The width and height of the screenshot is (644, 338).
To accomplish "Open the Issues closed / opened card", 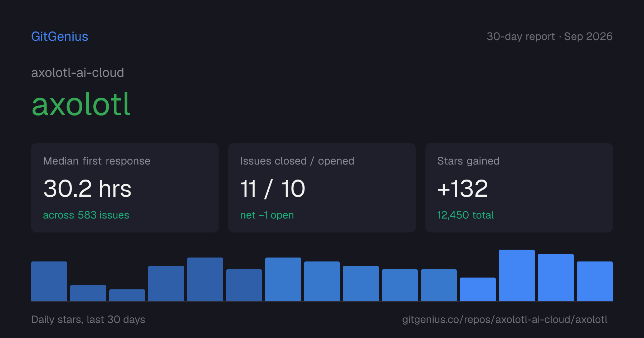I will coord(322,188).
